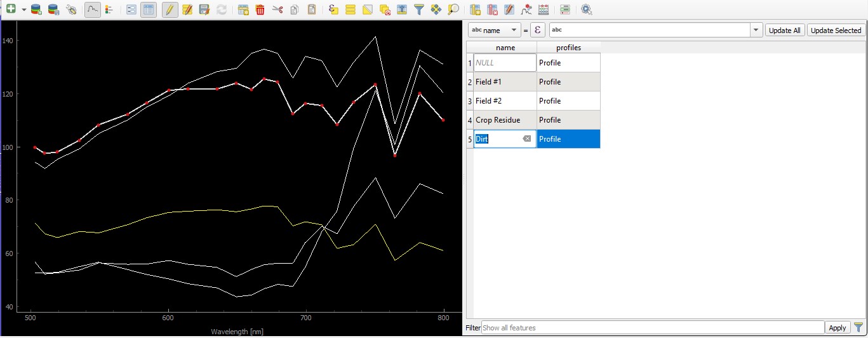868x338 pixels.
Task: Click the 'name' column header
Action: pos(505,48)
